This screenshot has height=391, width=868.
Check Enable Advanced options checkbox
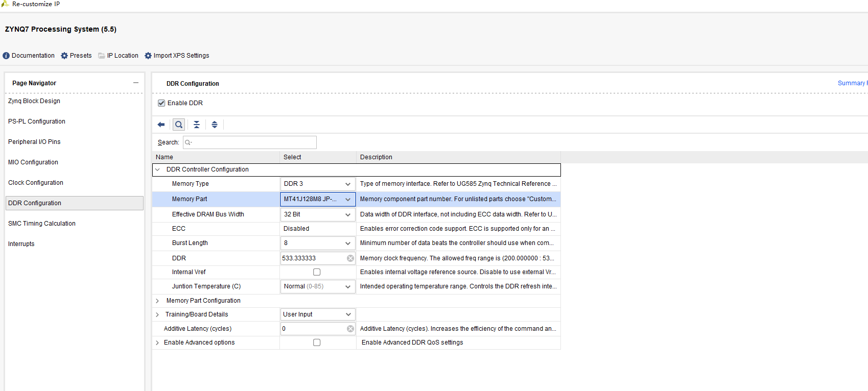pos(317,343)
